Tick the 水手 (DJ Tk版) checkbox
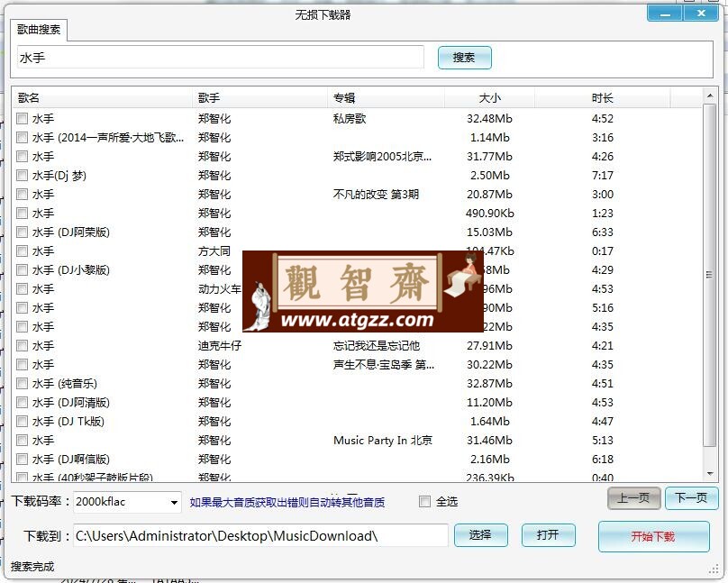Image resolution: width=728 pixels, height=583 pixels. tap(22, 422)
